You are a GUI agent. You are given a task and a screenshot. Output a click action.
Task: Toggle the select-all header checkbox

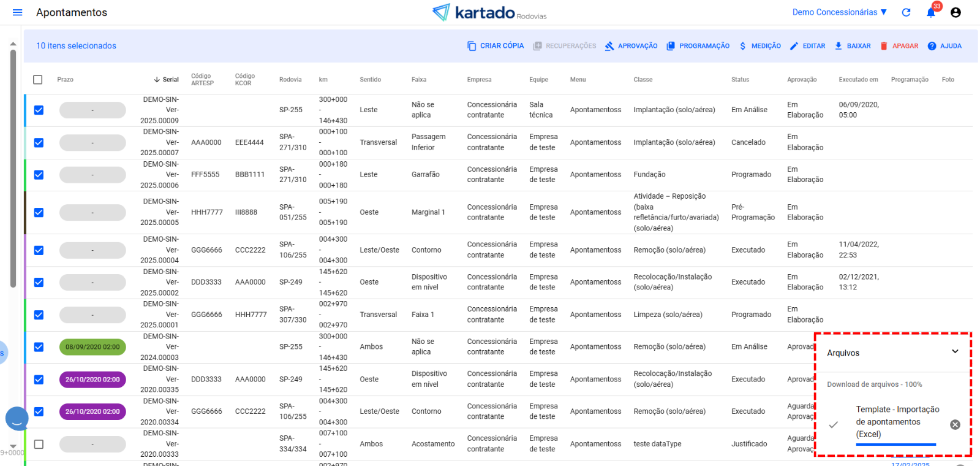pyautogui.click(x=38, y=80)
